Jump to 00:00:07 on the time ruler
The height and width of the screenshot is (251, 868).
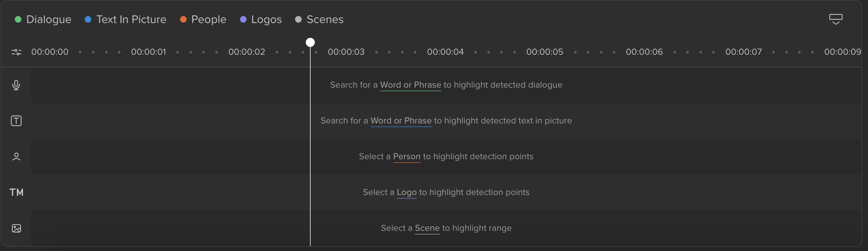pos(744,52)
